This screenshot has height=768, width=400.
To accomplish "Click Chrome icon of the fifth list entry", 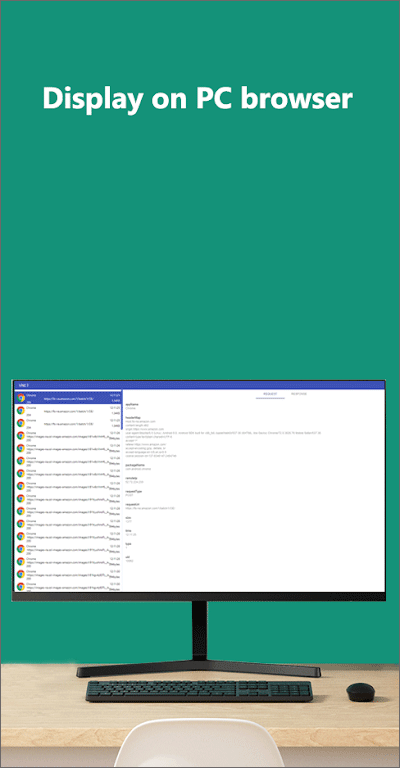I will click(21, 448).
